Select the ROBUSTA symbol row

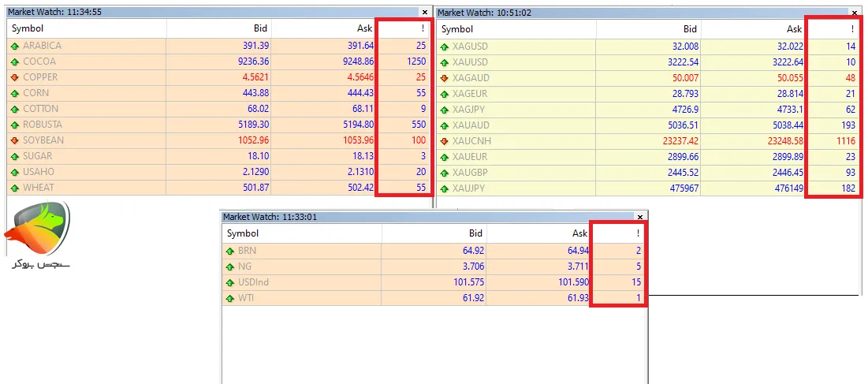click(x=43, y=125)
